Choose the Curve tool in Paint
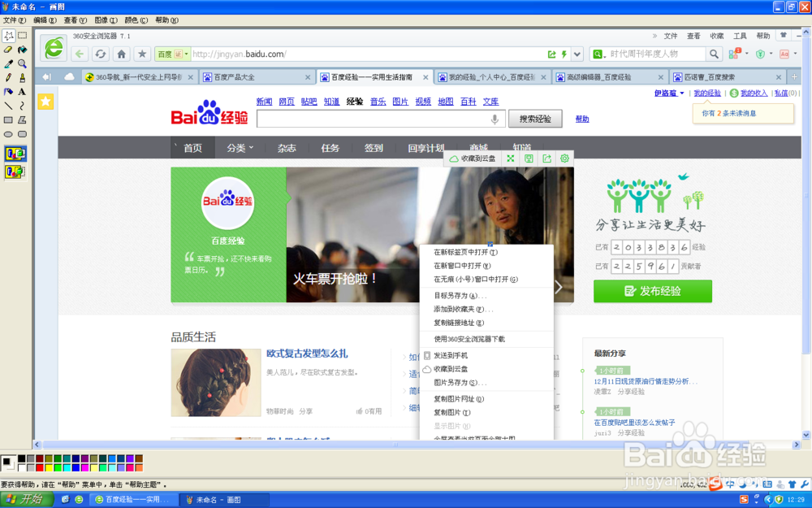Viewport: 812px width, 508px height. pyautogui.click(x=22, y=106)
